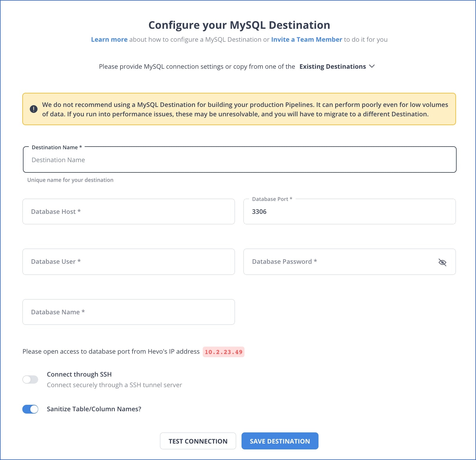Click the Database Name field
This screenshot has width=476, height=460.
[x=128, y=312]
